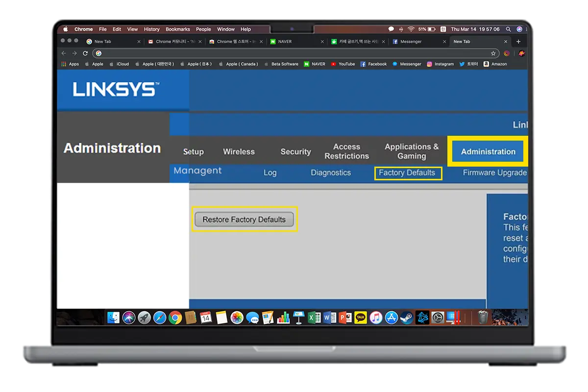This screenshot has width=588, height=392.
Task: Open the Firmware Upgrade section
Action: pos(494,172)
